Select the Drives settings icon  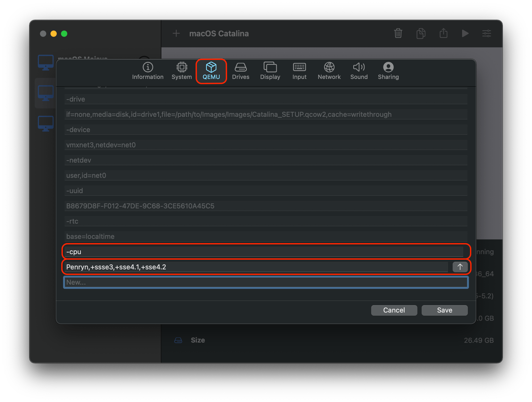pos(241,71)
